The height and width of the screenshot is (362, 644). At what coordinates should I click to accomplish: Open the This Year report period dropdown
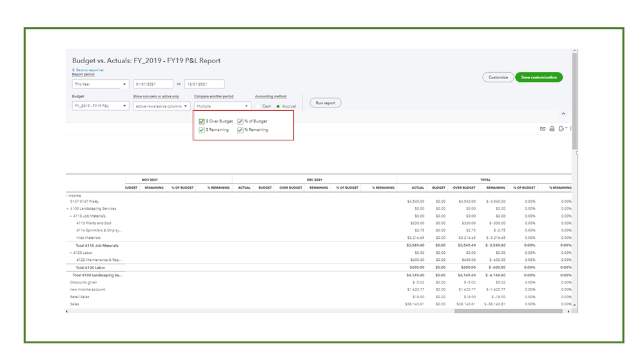[101, 84]
